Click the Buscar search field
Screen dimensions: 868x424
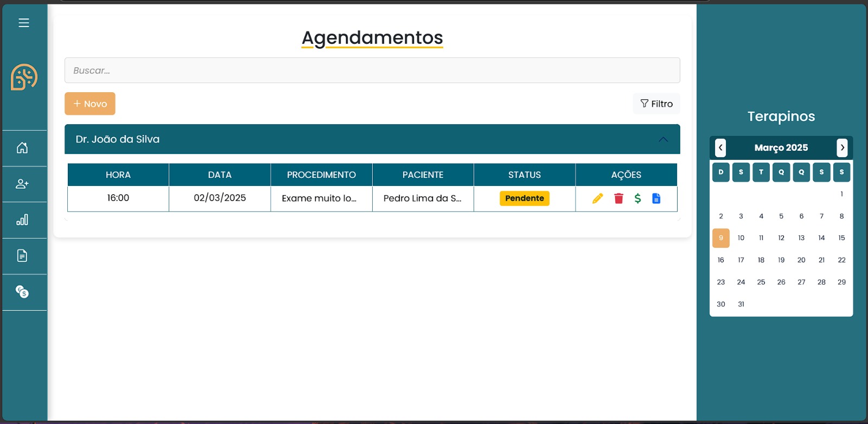pos(372,70)
